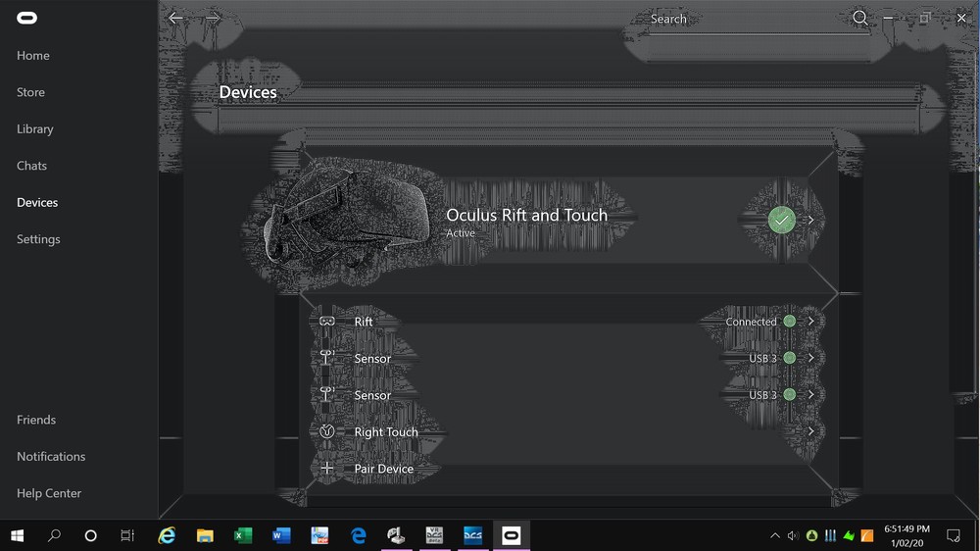Image resolution: width=980 pixels, height=551 pixels.
Task: Open the Windows Start menu
Action: pos(18,535)
